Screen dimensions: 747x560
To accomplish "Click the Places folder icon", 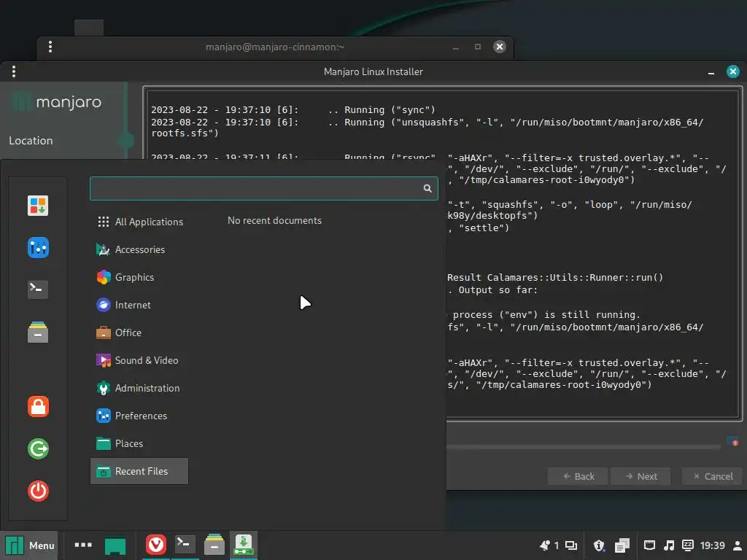I will [104, 443].
